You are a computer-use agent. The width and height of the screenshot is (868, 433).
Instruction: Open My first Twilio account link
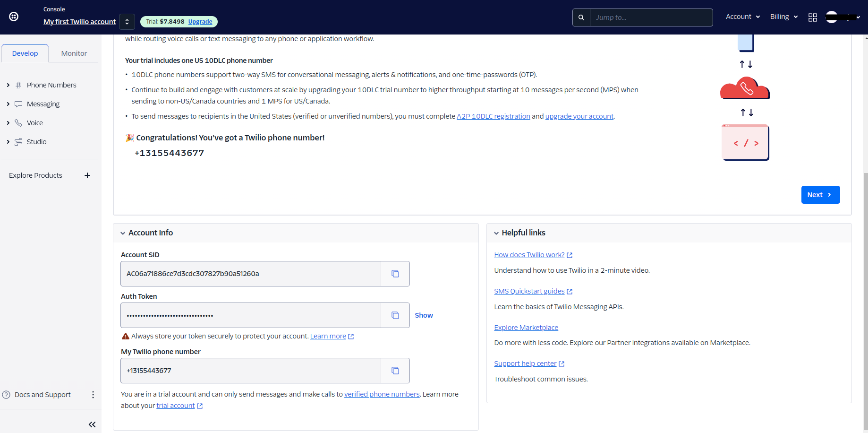click(x=79, y=22)
